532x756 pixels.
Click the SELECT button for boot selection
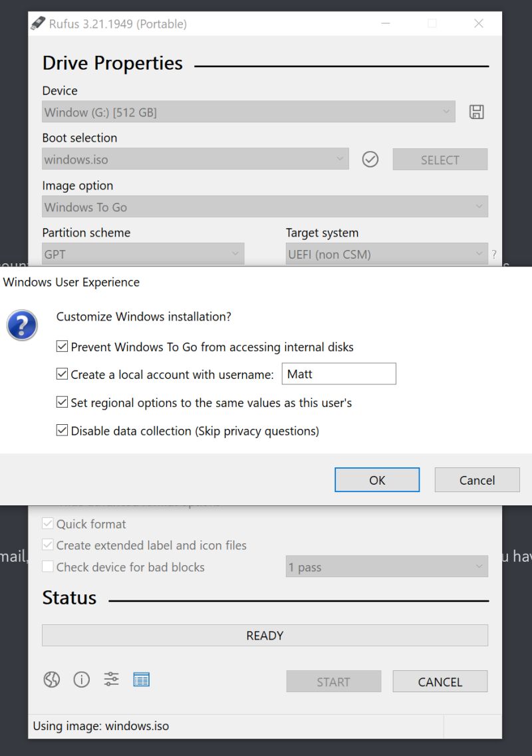click(440, 159)
